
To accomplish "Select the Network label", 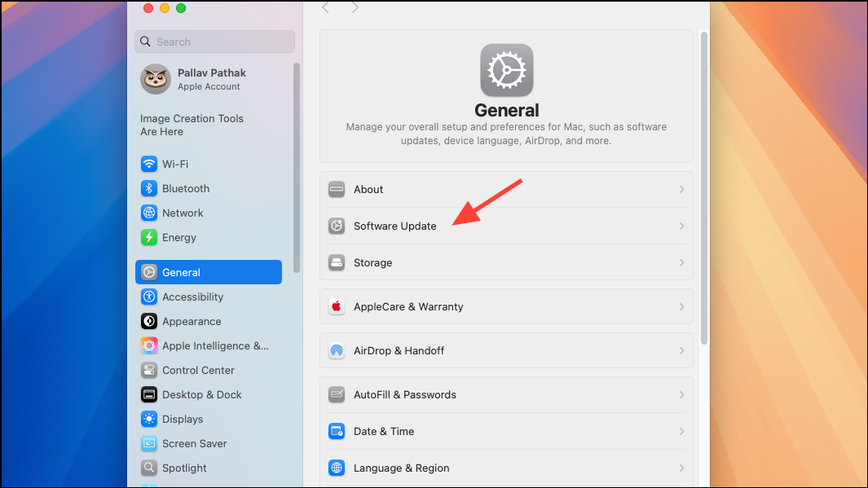I will [x=183, y=213].
